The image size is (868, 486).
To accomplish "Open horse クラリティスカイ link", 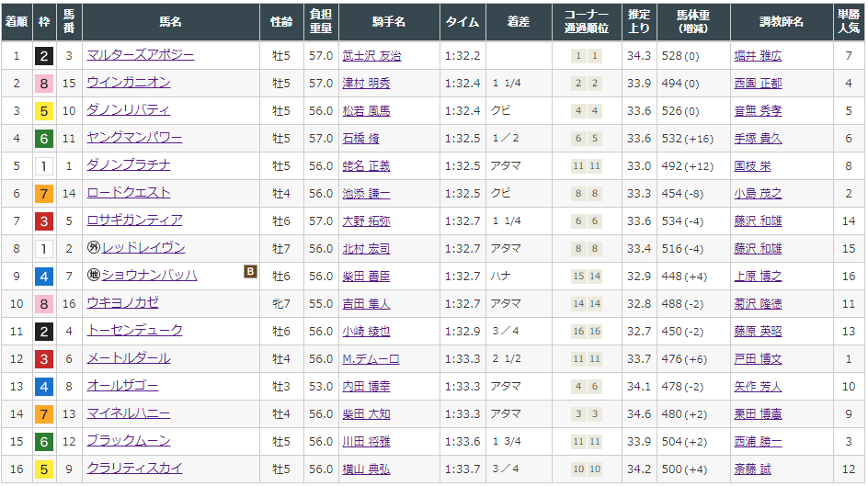I will (x=134, y=469).
